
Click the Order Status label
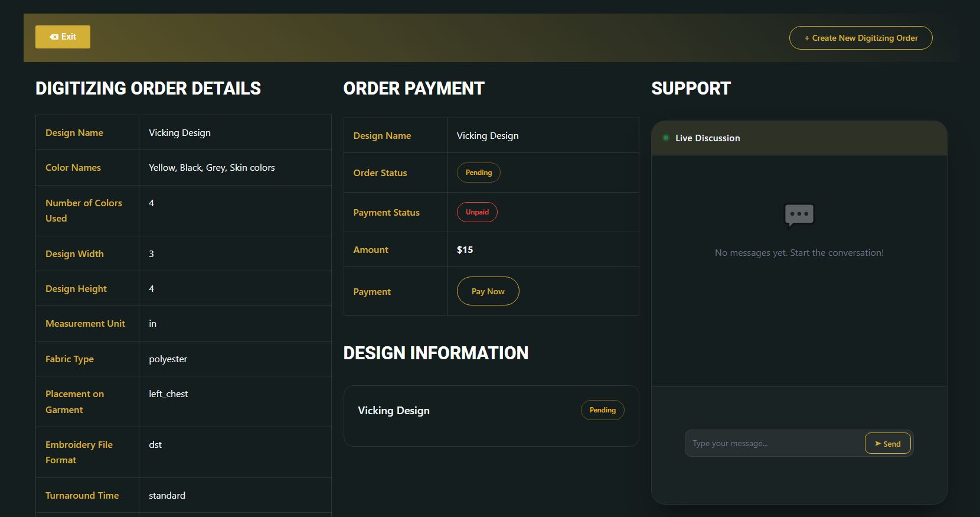coord(380,173)
